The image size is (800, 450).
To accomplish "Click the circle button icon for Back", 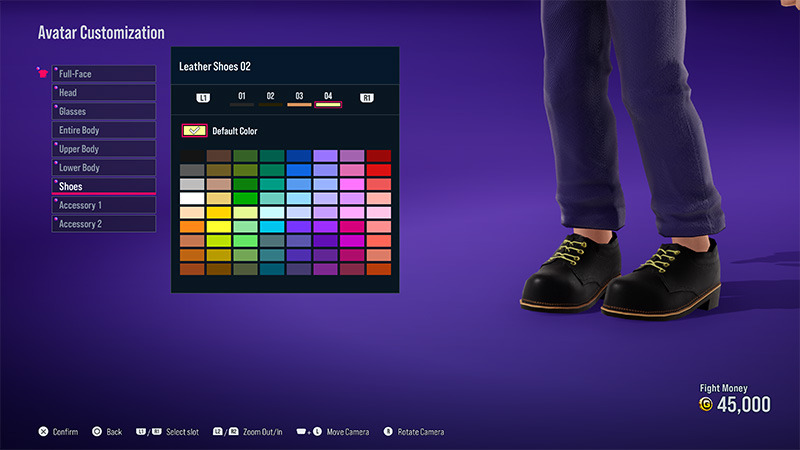I will click(97, 432).
